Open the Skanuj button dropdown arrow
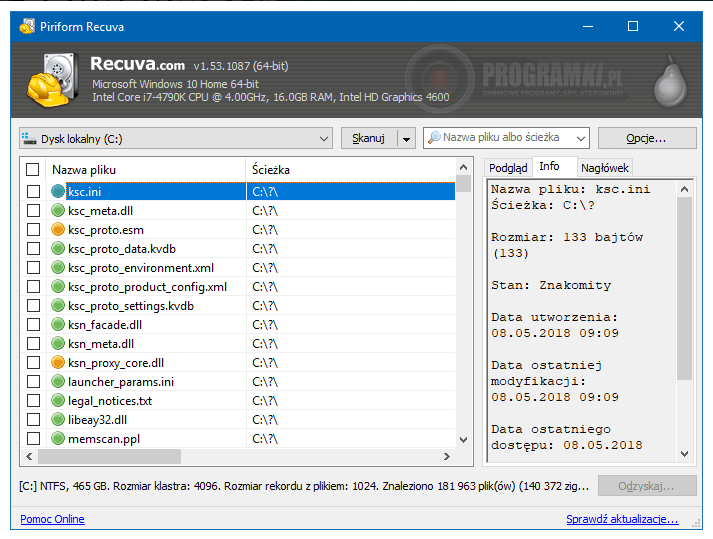The image size is (713, 539). pos(407,138)
